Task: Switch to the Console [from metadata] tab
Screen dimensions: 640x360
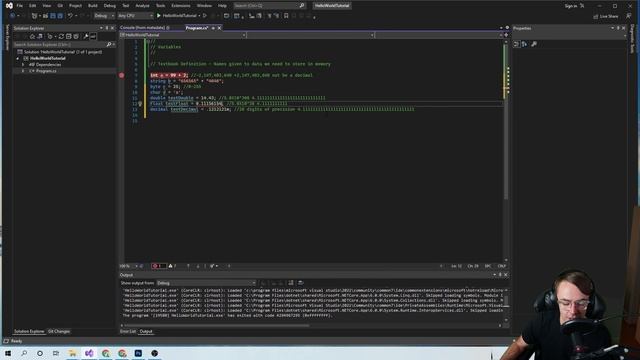Action: coord(142,28)
